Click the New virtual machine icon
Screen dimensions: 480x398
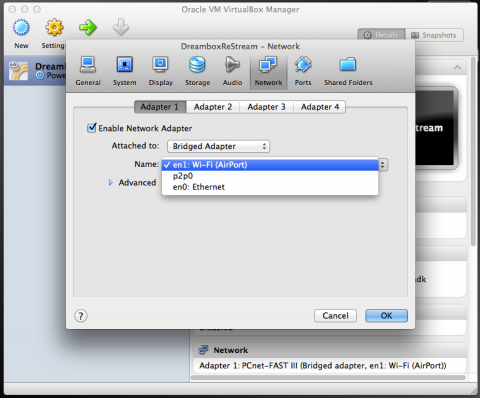point(21,28)
